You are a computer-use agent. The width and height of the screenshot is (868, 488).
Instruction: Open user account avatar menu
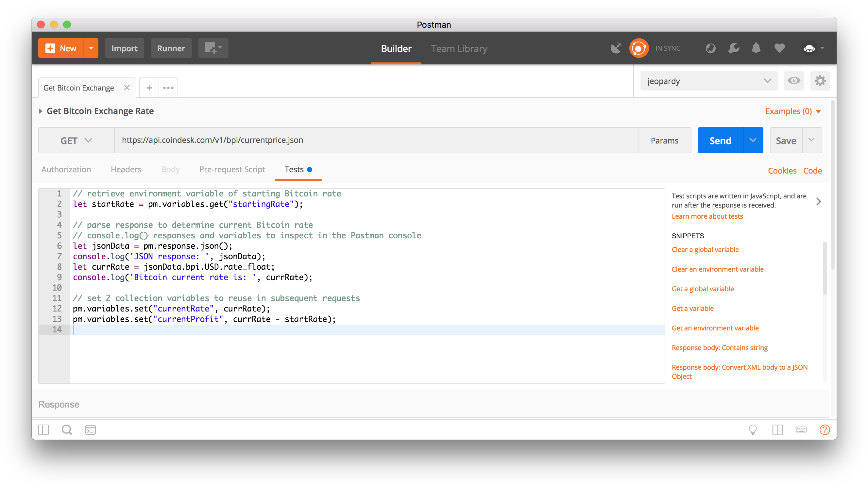pos(813,48)
